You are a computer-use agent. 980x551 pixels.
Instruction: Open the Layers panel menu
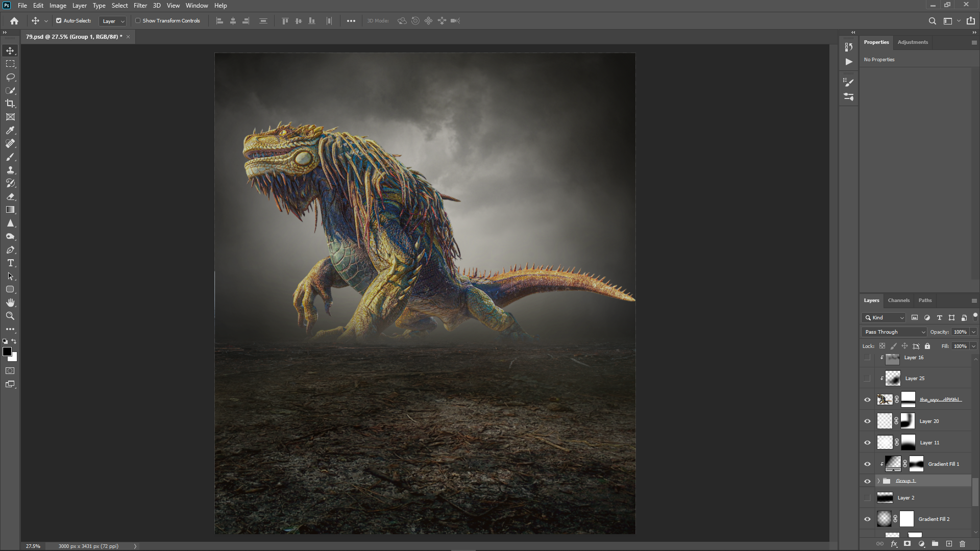(974, 300)
